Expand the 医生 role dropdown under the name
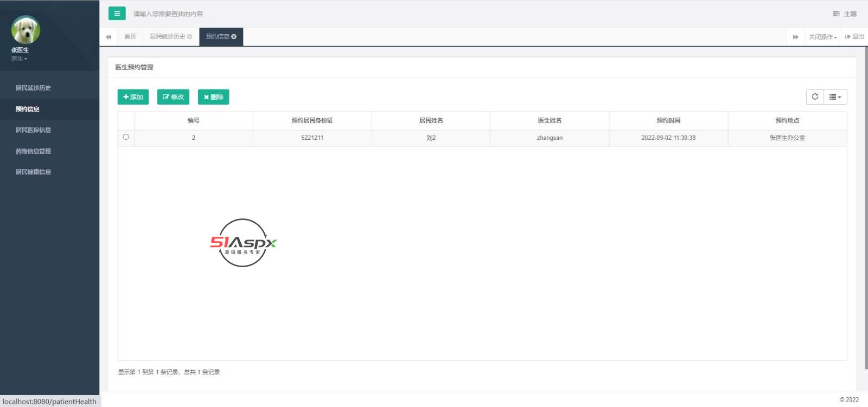Image resolution: width=868 pixels, height=407 pixels. pyautogui.click(x=19, y=59)
